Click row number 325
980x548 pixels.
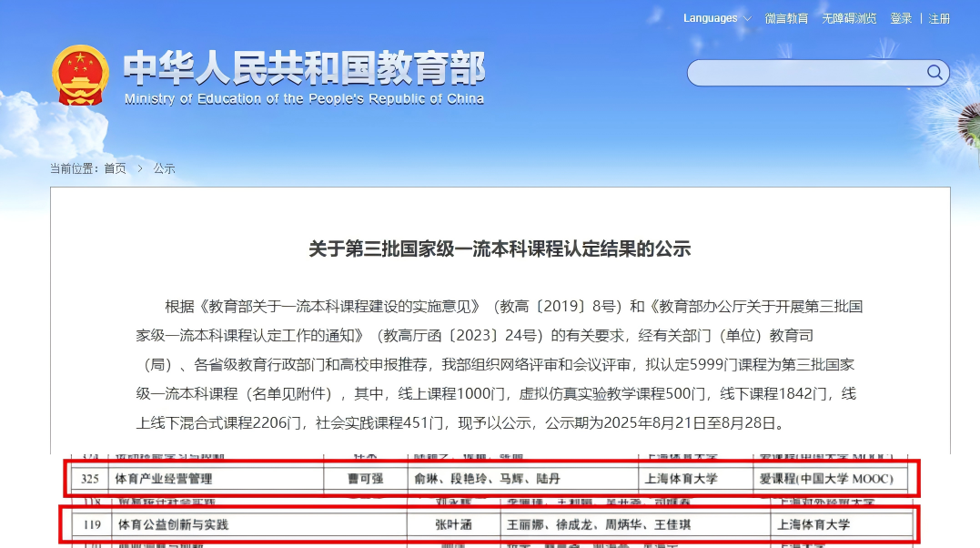(x=90, y=479)
